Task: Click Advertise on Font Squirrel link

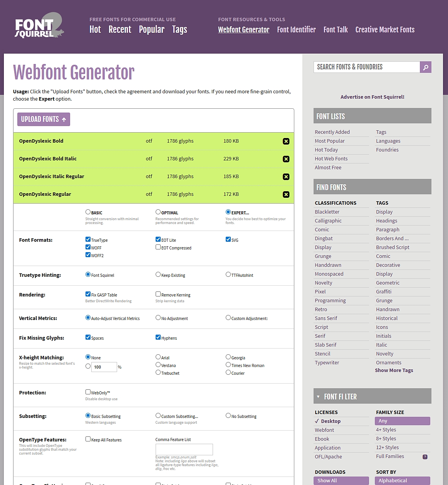Action: tap(372, 97)
